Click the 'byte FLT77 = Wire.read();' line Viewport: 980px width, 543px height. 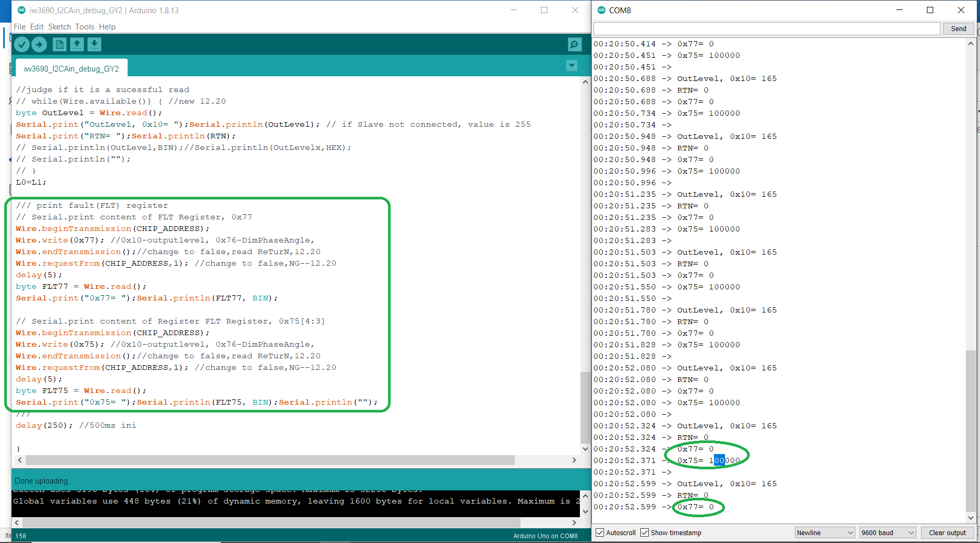coord(81,286)
